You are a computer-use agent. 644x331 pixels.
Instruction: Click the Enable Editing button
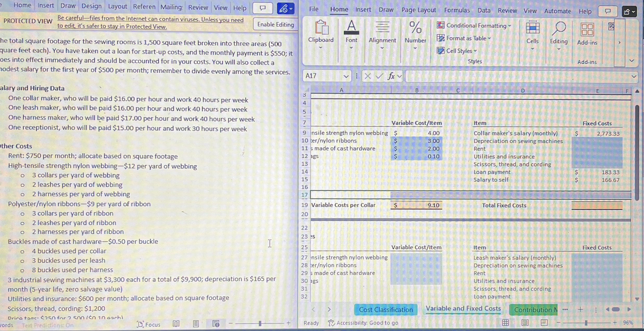[275, 24]
